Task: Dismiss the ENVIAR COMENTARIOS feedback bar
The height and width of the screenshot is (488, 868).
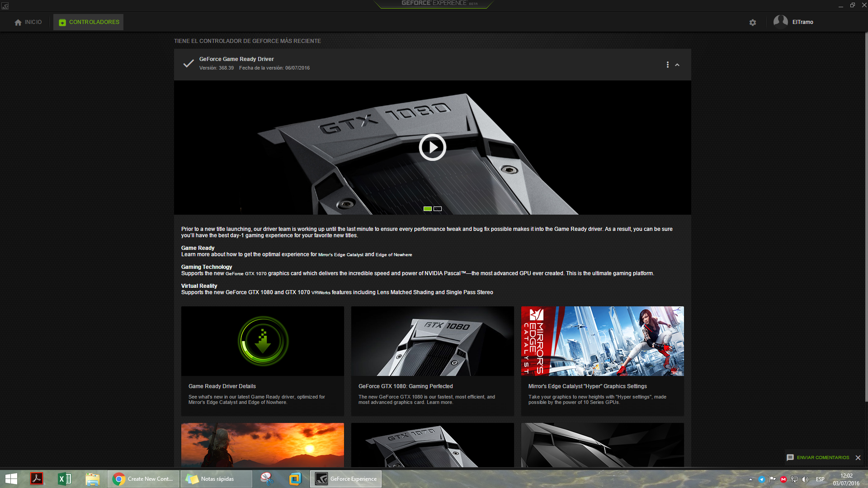Action: click(x=858, y=458)
